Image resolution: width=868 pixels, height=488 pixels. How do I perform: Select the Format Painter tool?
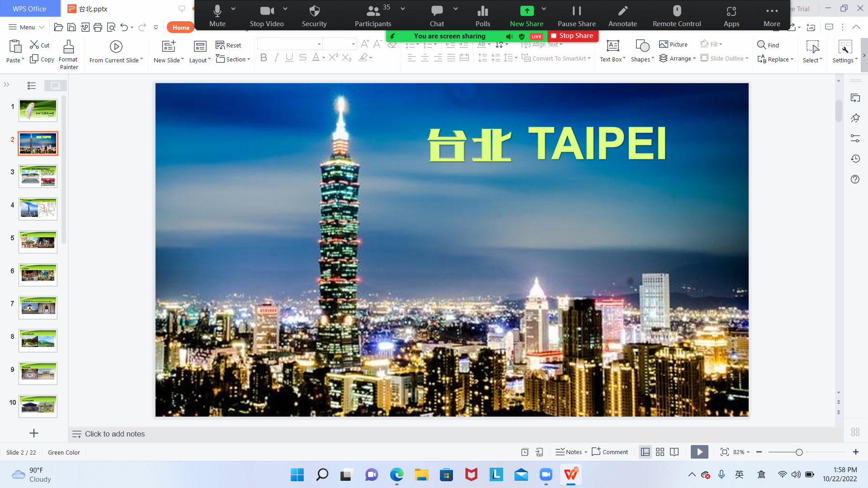pyautogui.click(x=68, y=53)
